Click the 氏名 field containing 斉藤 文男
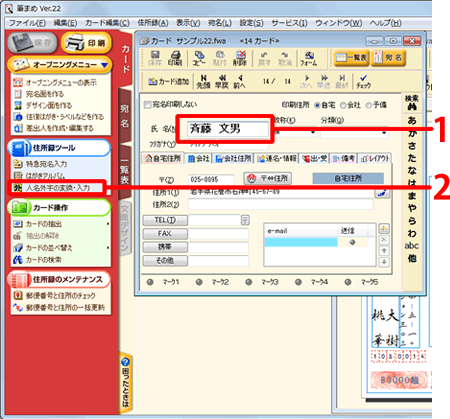 pyautogui.click(x=228, y=129)
